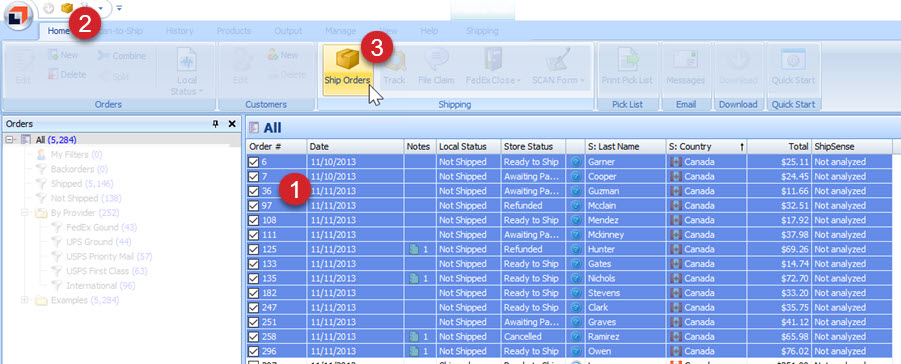Collapse the By Provider folder
The height and width of the screenshot is (364, 901).
point(25,213)
